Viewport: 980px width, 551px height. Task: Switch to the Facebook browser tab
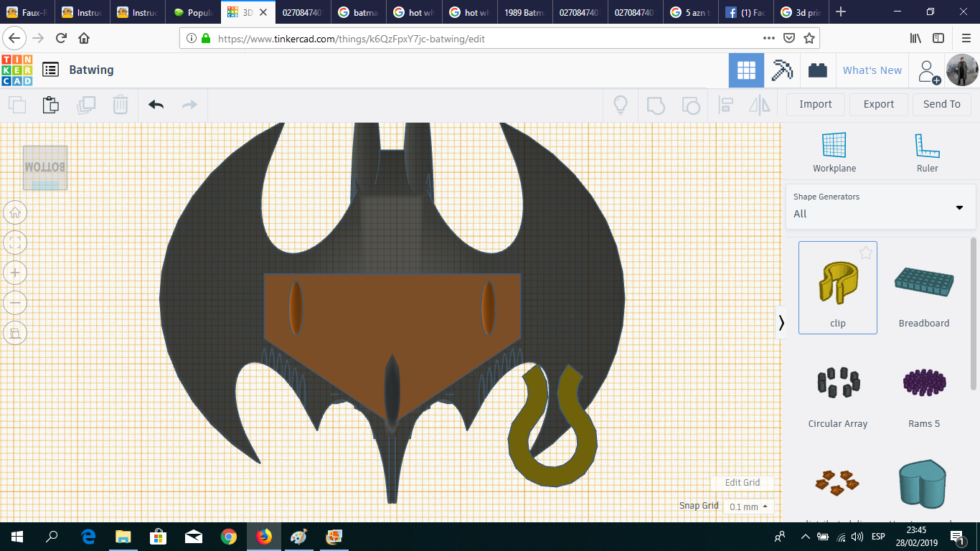[x=747, y=12]
